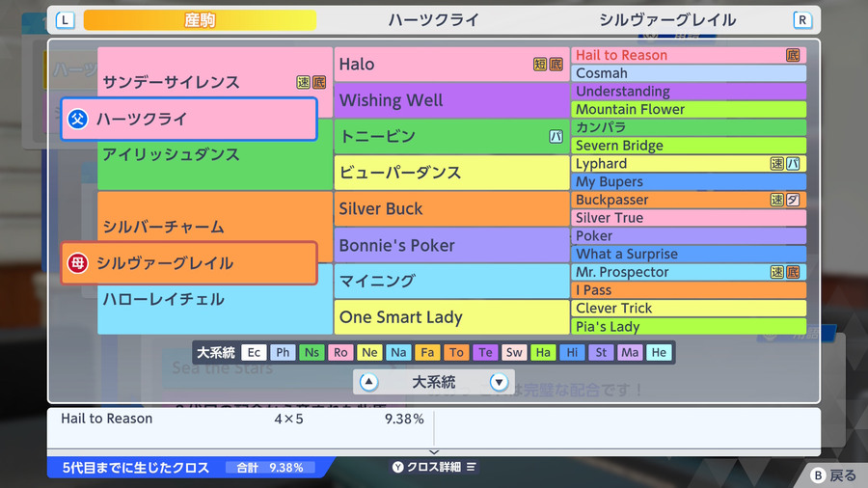Click the St legend swatch
The height and width of the screenshot is (488, 868).
pos(601,352)
